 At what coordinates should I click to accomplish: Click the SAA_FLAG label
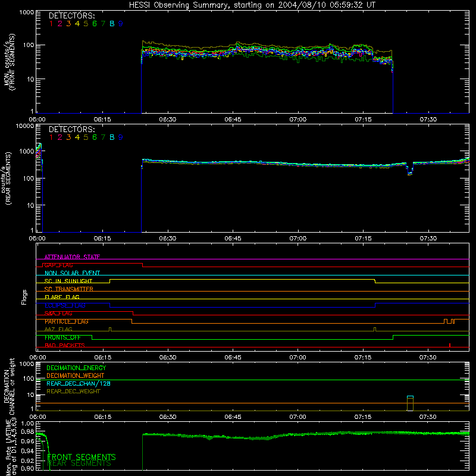58,314
